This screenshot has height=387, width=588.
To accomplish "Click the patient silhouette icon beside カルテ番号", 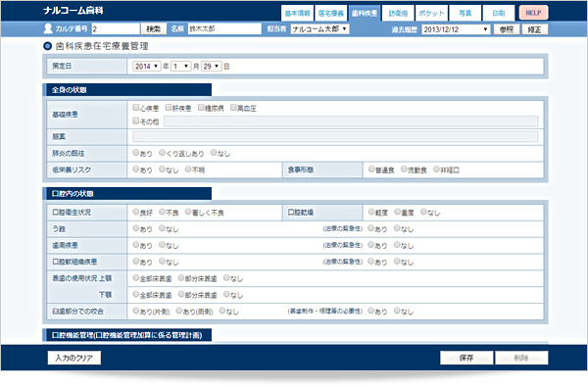I will coord(48,28).
